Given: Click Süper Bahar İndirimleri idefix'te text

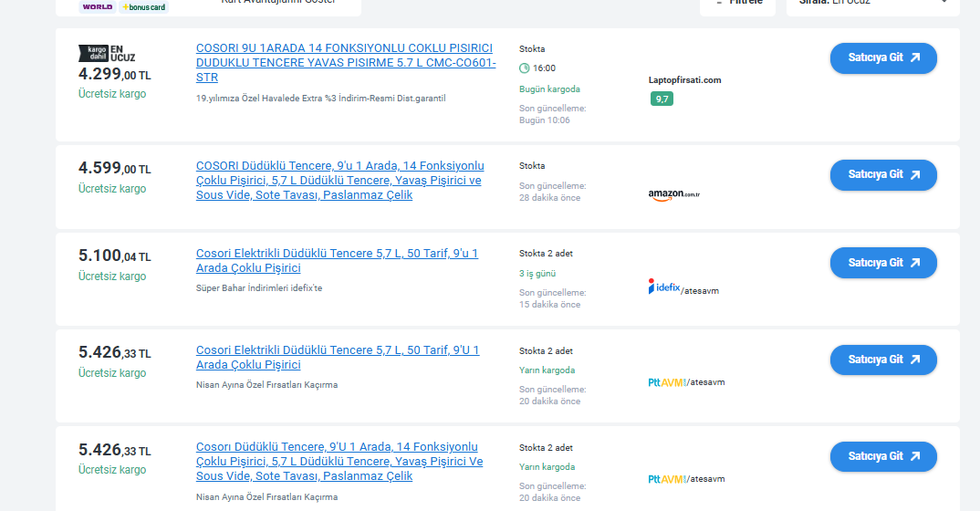Looking at the screenshot, I should pos(259,288).
